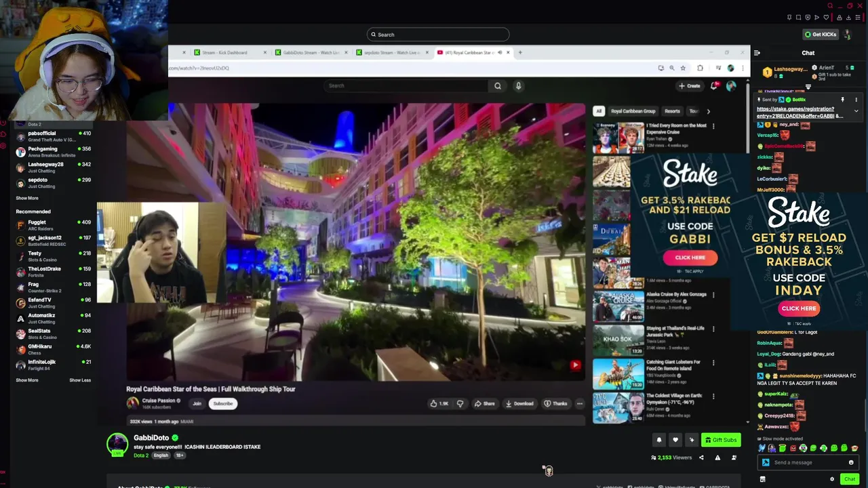Screen dimensions: 868x488
Task: Open options for 'I Tried Every Room' video
Action: point(713,126)
